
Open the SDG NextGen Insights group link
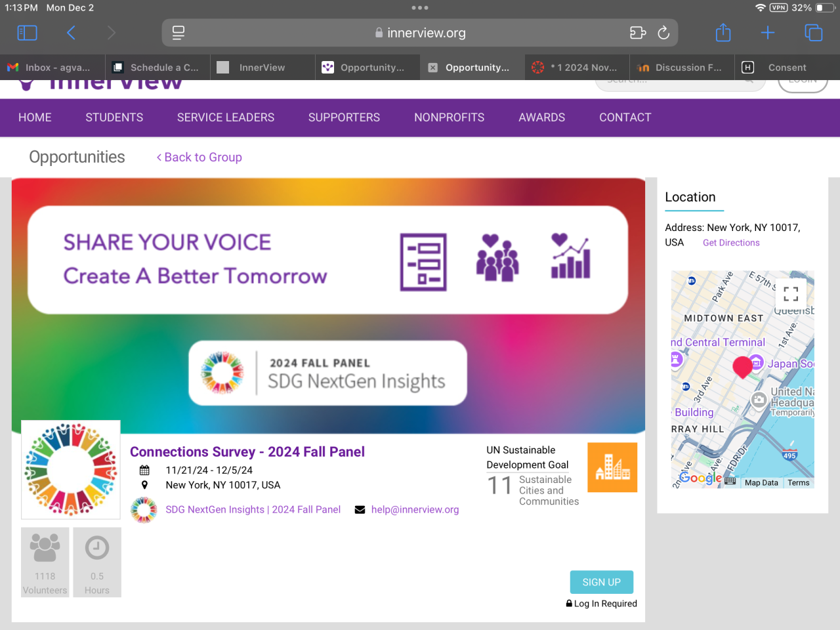tap(253, 509)
